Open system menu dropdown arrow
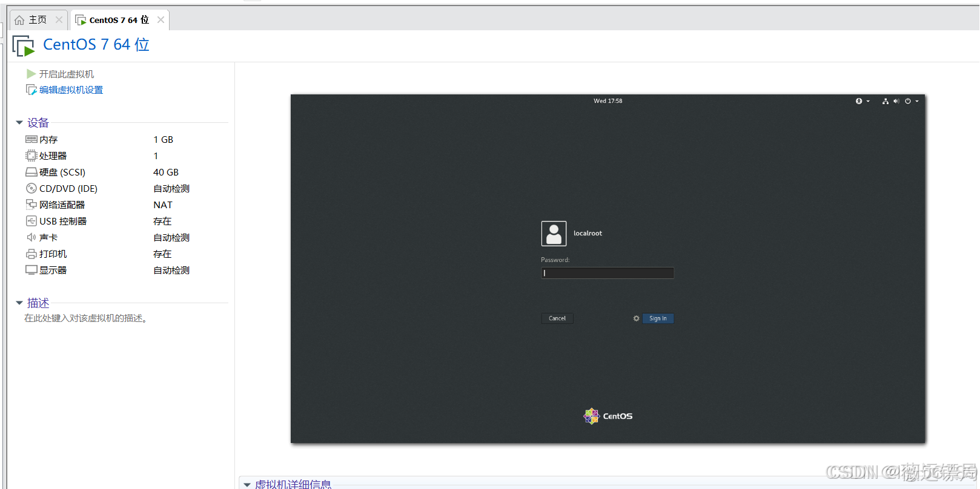The image size is (980, 489). (917, 101)
